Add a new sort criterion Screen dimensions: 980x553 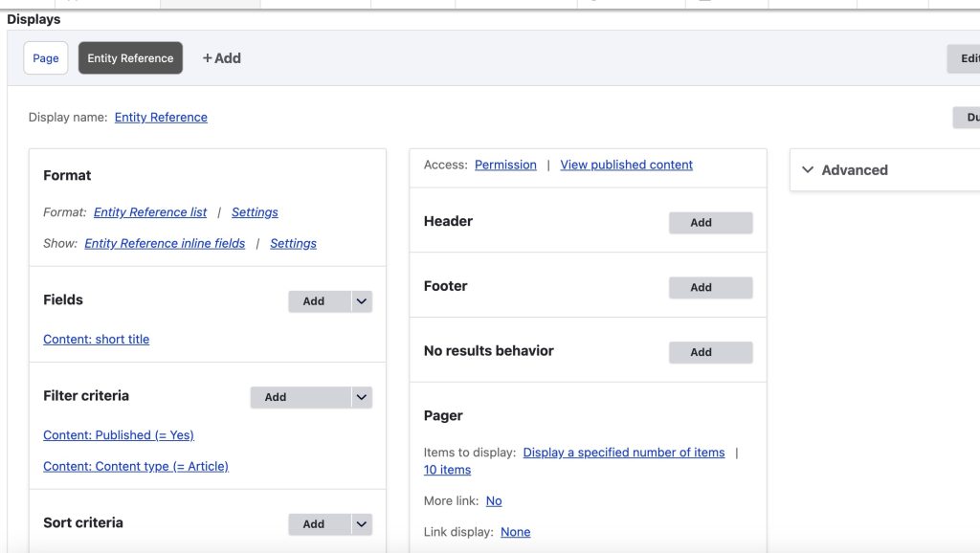[x=314, y=524]
